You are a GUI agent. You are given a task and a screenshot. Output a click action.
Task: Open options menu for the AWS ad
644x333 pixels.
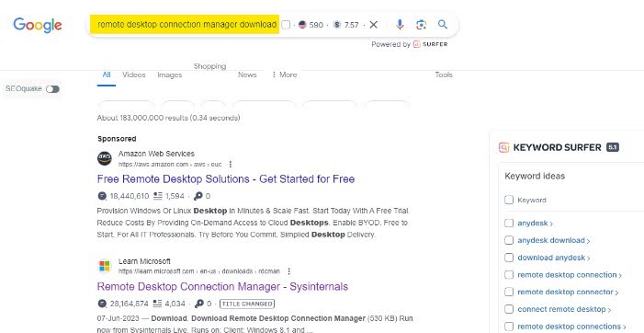tap(231, 165)
